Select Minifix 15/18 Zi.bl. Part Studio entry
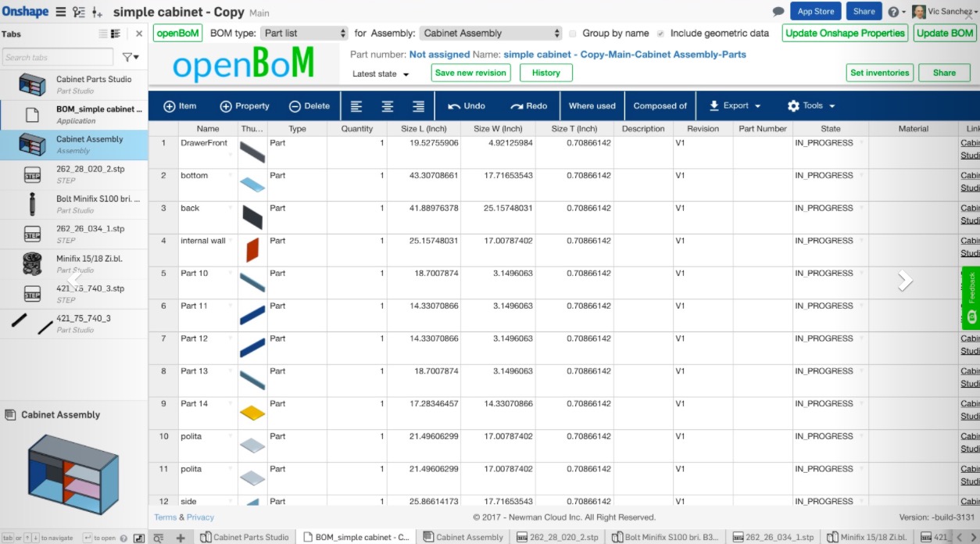Screen dimensions: 980x544 pyautogui.click(x=73, y=264)
